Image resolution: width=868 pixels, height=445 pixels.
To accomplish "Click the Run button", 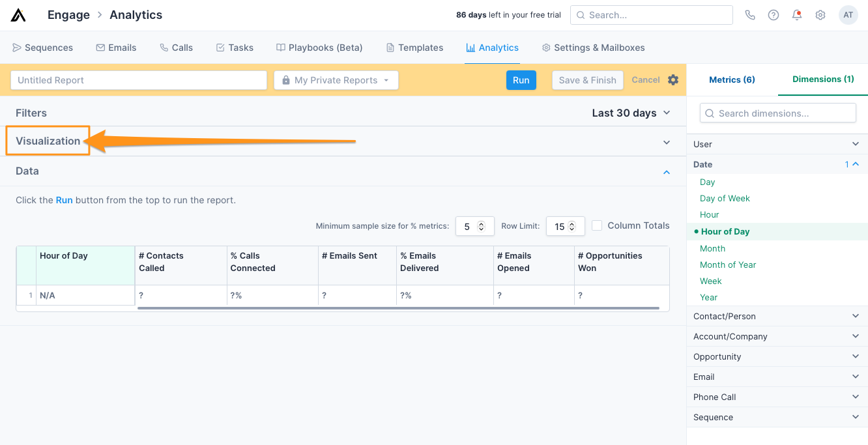I will click(521, 79).
